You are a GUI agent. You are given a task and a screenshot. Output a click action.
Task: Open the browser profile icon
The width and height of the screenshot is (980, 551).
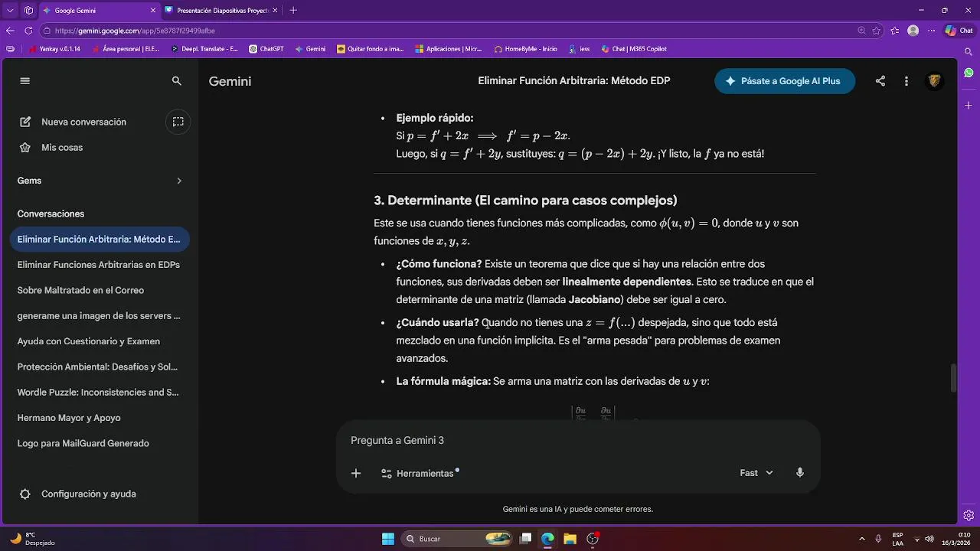pos(913,31)
